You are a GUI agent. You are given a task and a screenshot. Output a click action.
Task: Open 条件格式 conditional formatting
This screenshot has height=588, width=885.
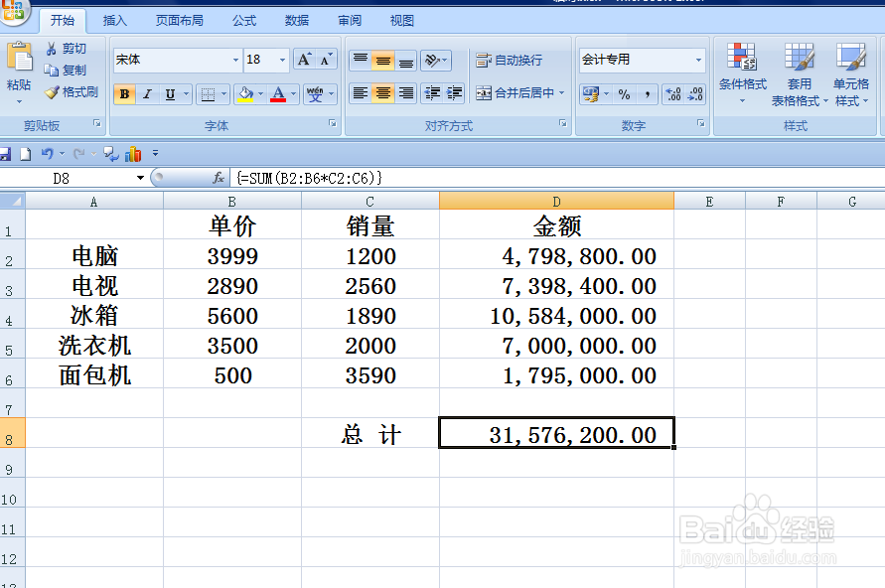[742, 73]
